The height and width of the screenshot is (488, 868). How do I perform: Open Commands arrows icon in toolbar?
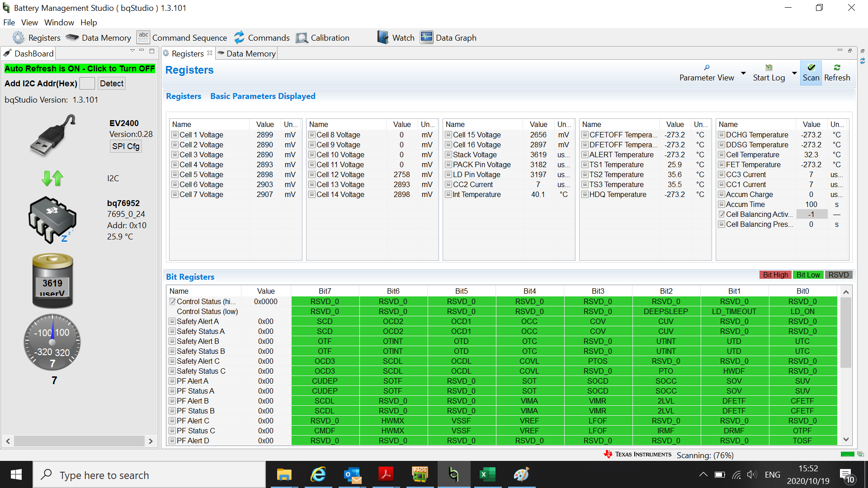pos(239,38)
